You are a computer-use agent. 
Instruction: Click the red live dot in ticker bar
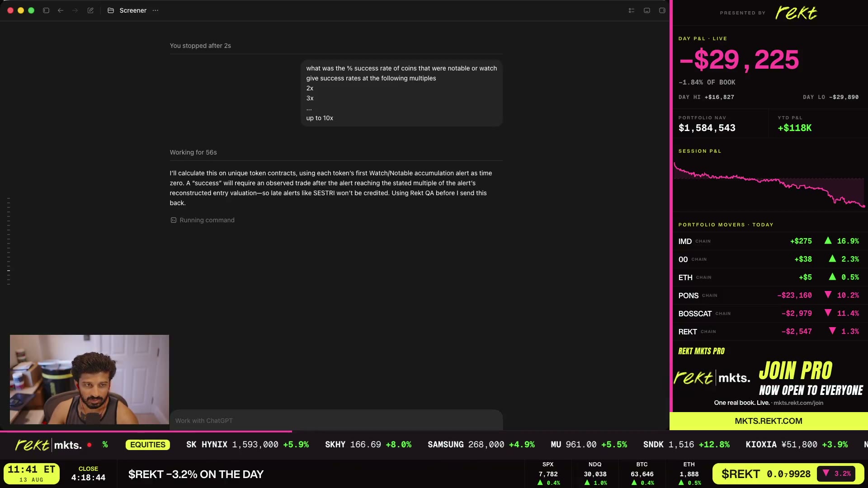point(90,445)
